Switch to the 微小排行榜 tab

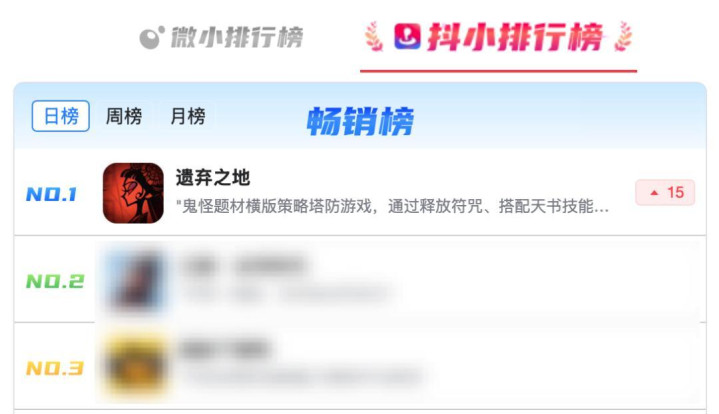[221, 37]
